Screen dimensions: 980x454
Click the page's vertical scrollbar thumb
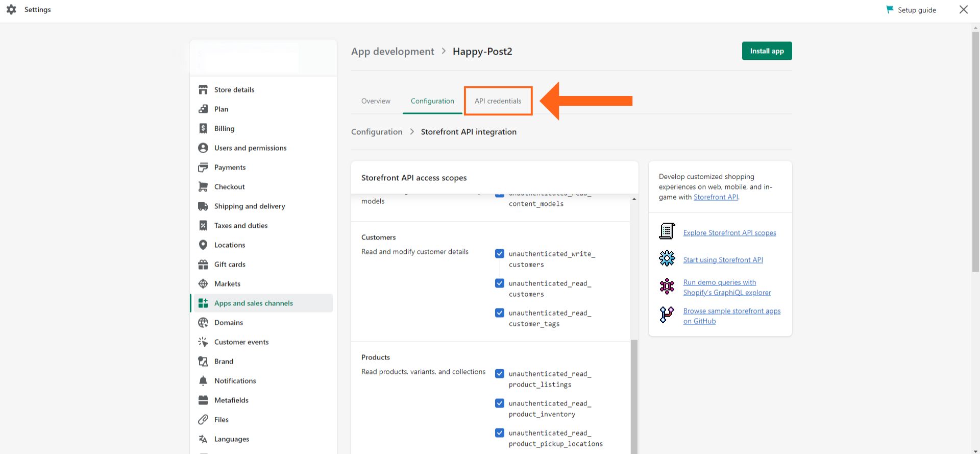(975, 153)
